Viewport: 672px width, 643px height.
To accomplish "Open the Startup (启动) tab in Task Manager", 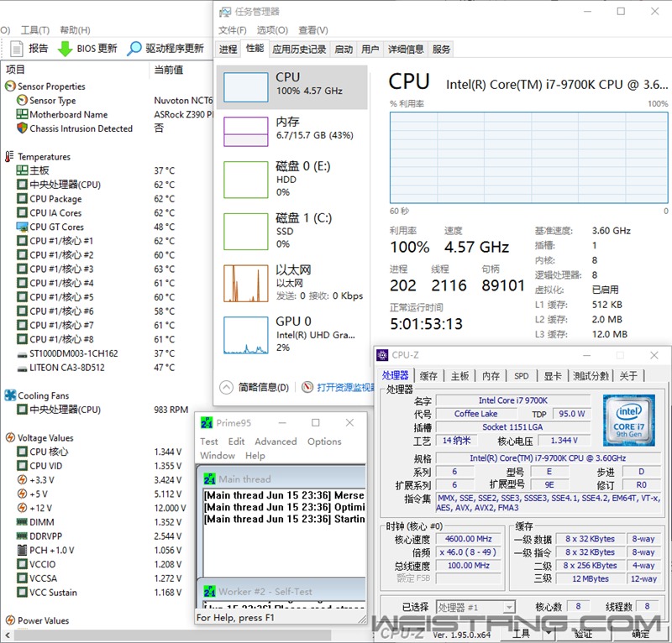I will [x=344, y=50].
